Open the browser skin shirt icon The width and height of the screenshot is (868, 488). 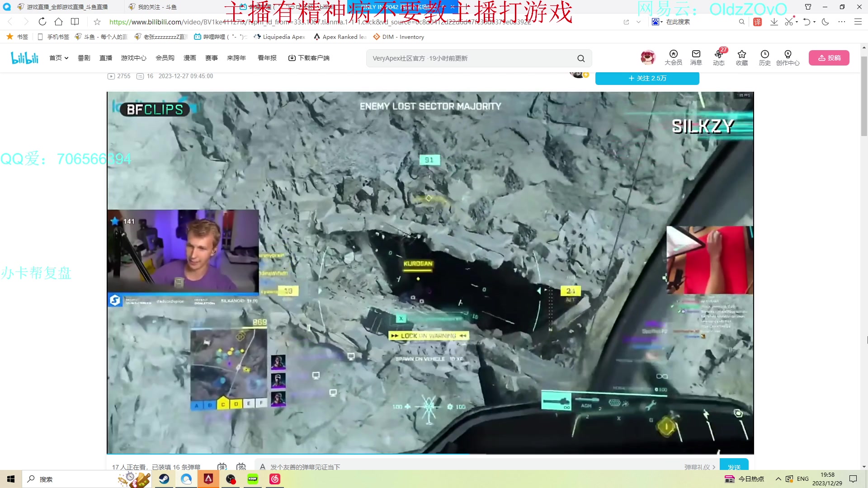tap(808, 7)
